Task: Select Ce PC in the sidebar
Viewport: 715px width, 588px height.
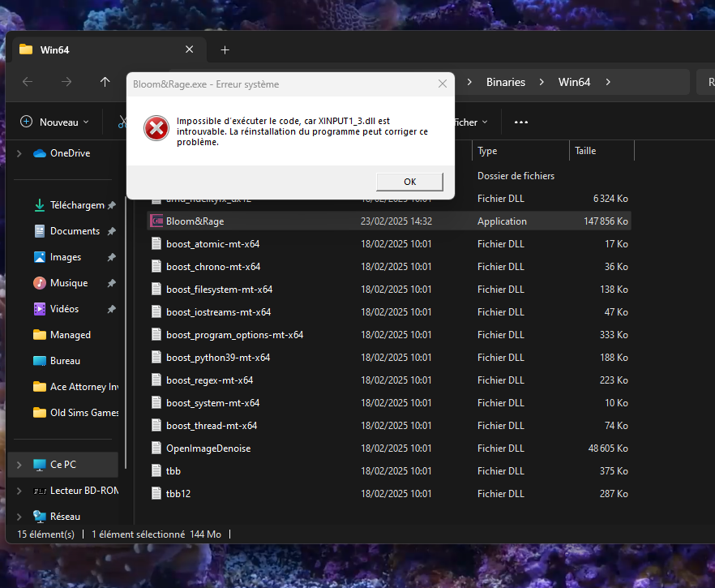Action: (x=63, y=465)
